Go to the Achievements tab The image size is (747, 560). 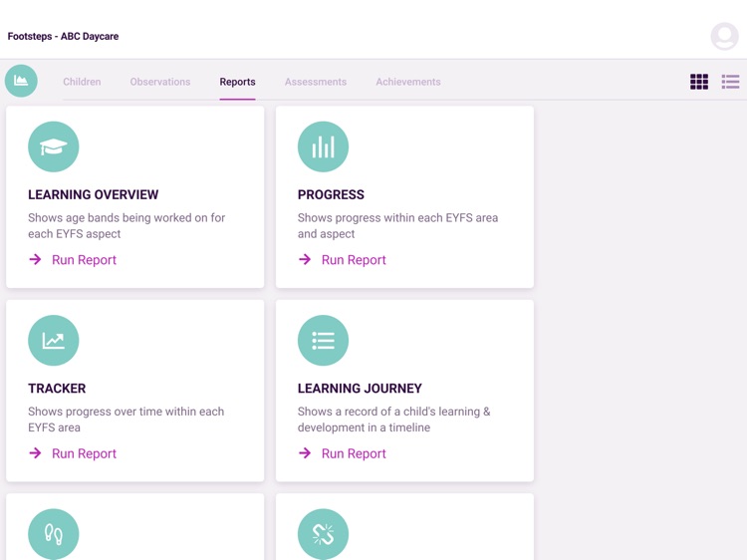pyautogui.click(x=407, y=82)
